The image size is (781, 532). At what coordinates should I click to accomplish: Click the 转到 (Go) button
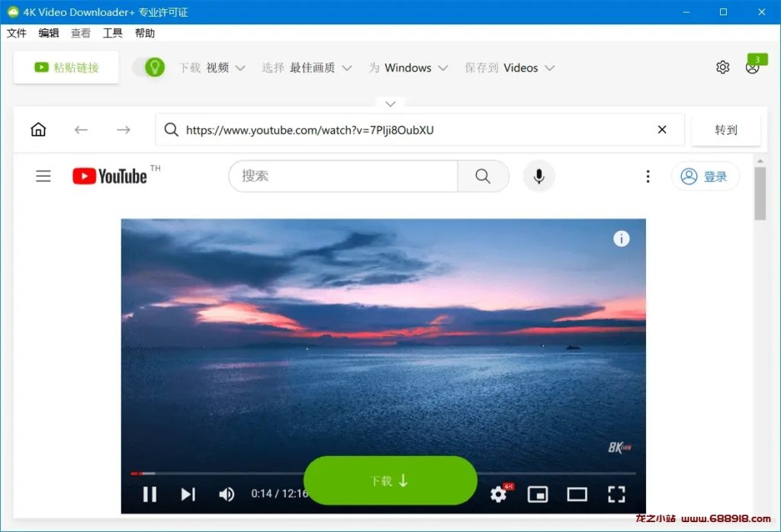726,130
